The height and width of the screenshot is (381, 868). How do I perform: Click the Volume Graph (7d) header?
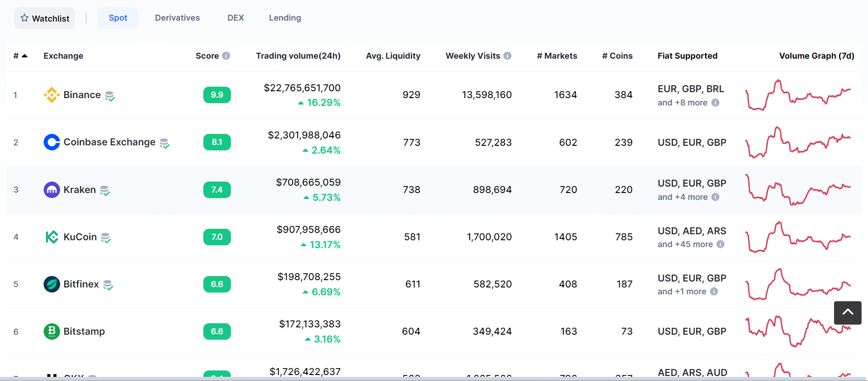pyautogui.click(x=817, y=56)
